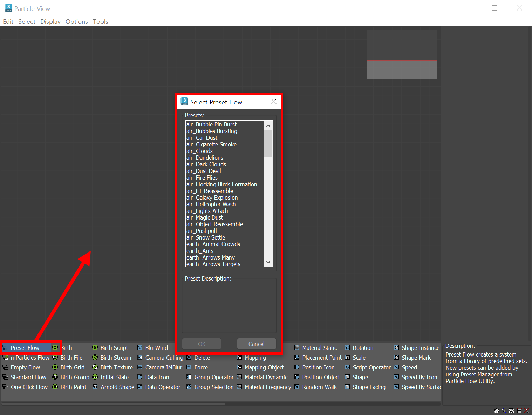Pick the Placement Paint operator
The width and height of the screenshot is (532, 415).
coord(318,358)
